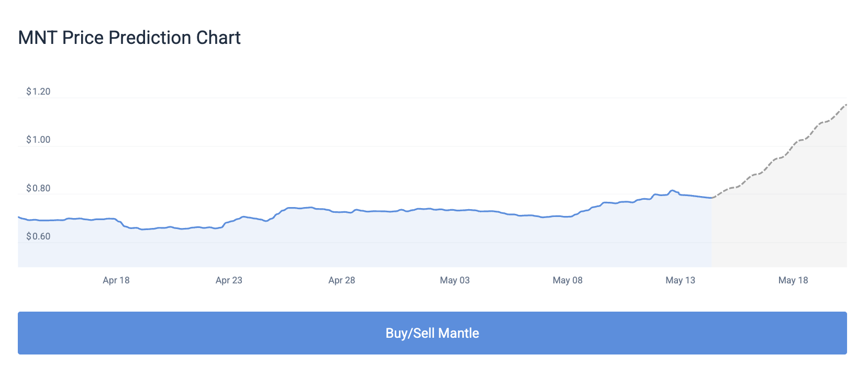868x366 pixels.
Task: Click the MNT Price Prediction Chart title
Action: (x=129, y=37)
